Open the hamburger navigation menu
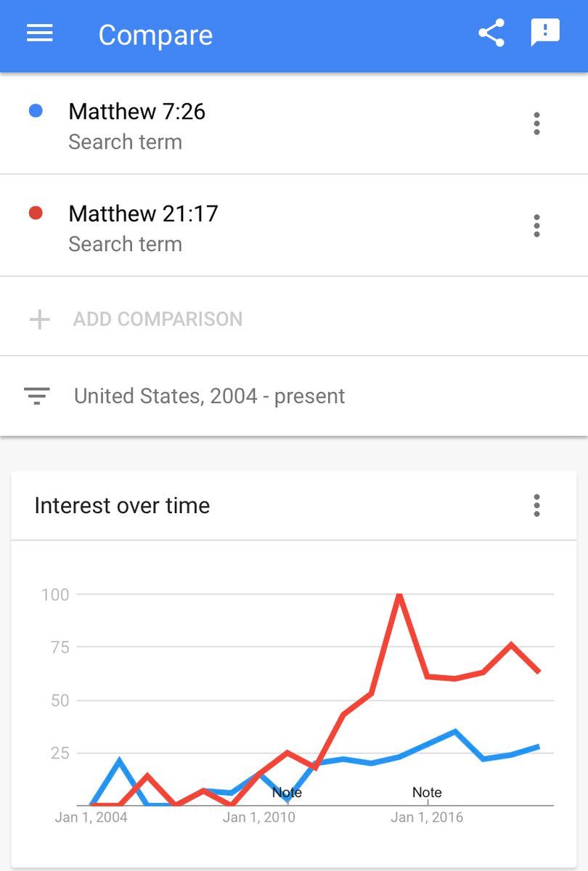 pyautogui.click(x=39, y=33)
